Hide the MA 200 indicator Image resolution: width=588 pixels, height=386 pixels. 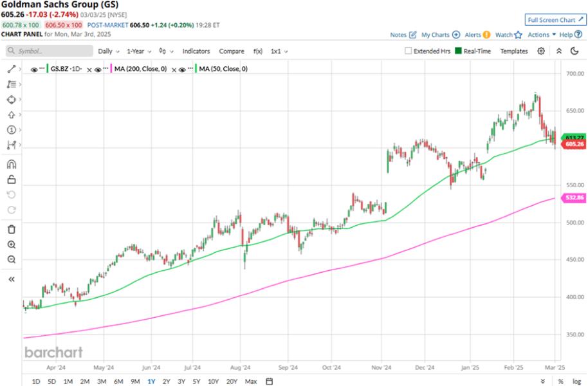pyautogui.click(x=98, y=69)
